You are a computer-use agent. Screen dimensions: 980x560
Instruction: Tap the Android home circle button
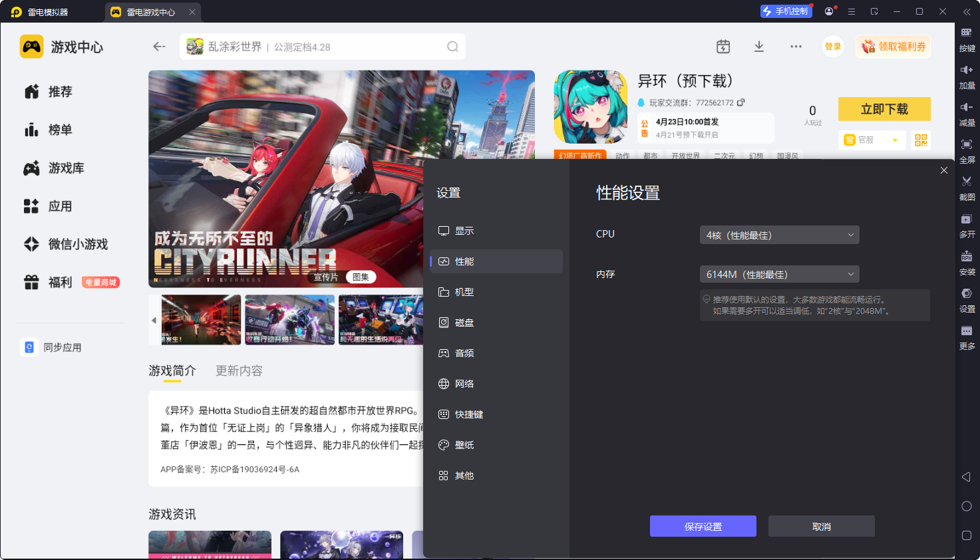coord(967,506)
